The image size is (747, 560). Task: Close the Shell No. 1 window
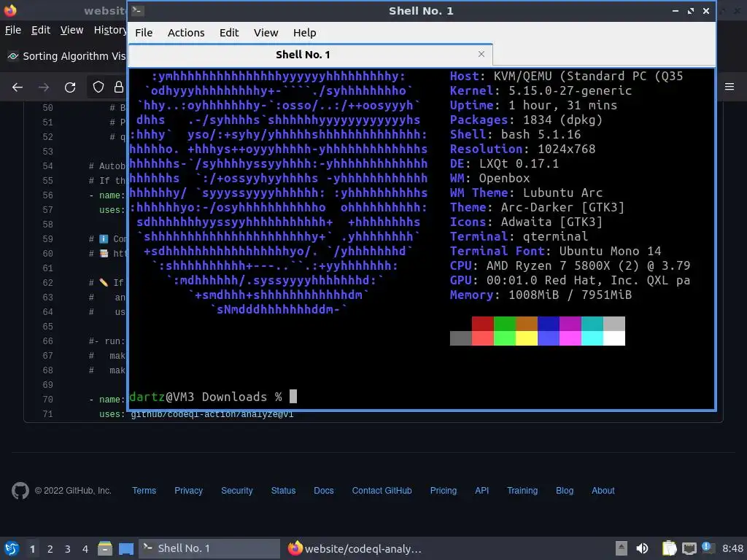(706, 10)
